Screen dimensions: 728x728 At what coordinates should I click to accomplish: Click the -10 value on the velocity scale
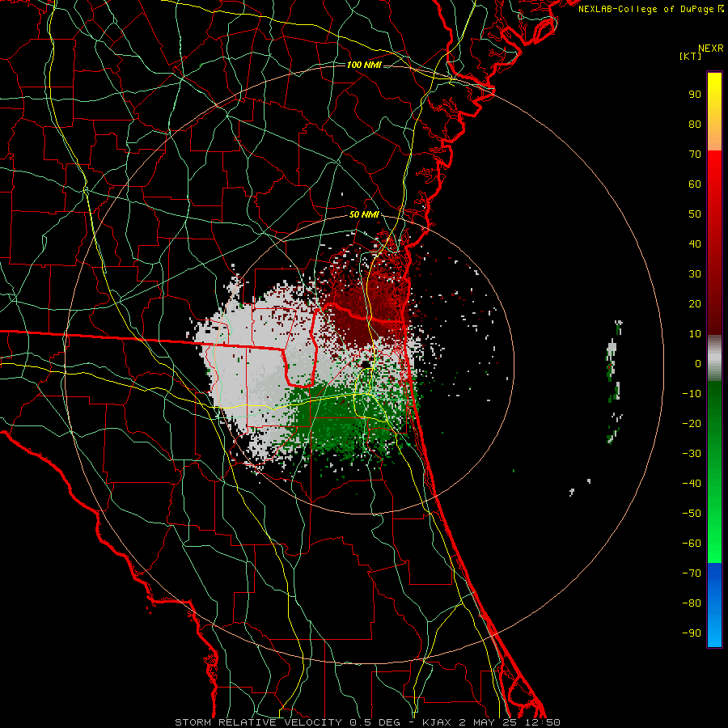[692, 394]
